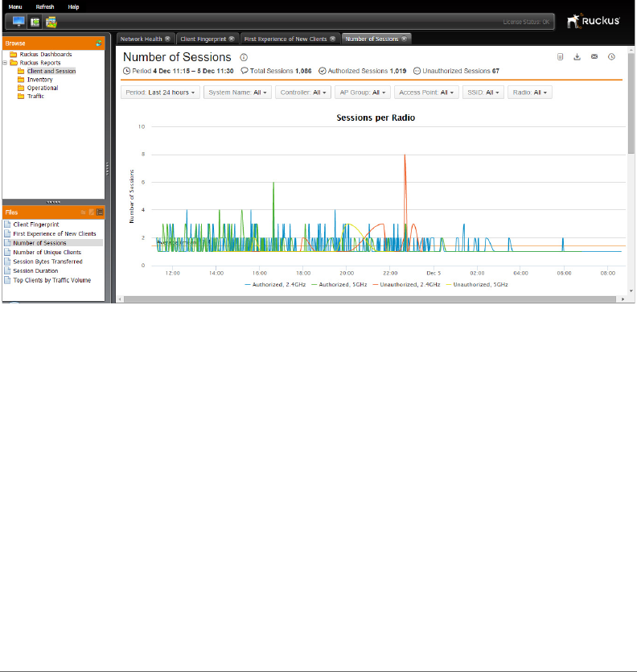637x672 pixels.
Task: Open the Session Bytes Transferred file
Action: [47, 262]
